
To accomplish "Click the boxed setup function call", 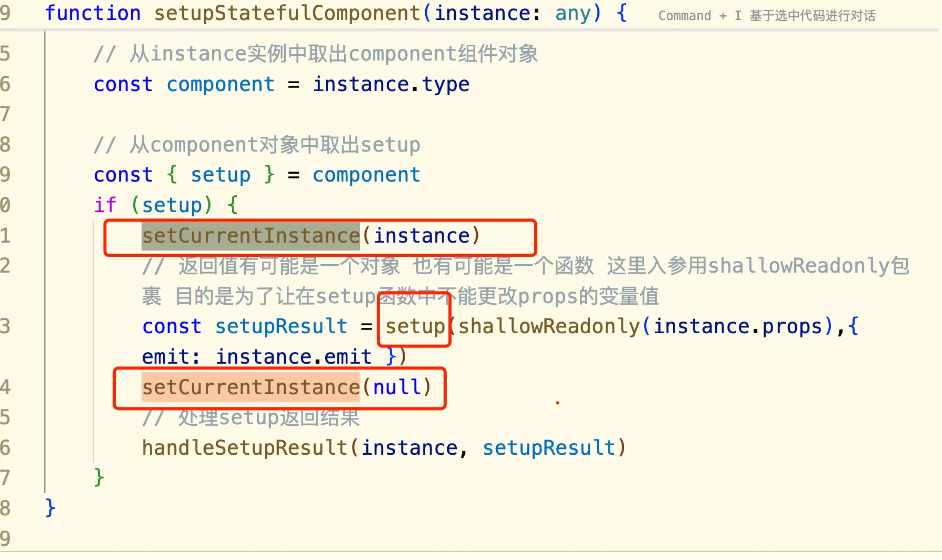I will click(415, 326).
